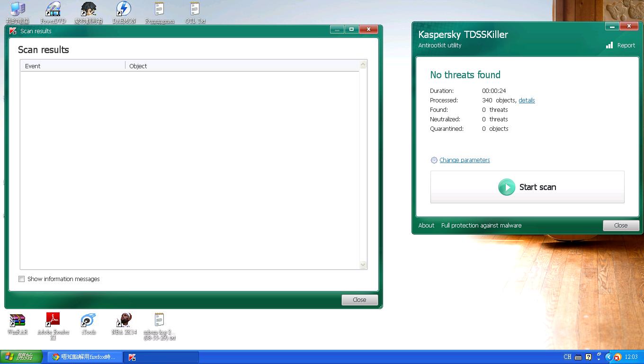Click the Start scan button
The image size is (644, 364).
click(x=527, y=187)
